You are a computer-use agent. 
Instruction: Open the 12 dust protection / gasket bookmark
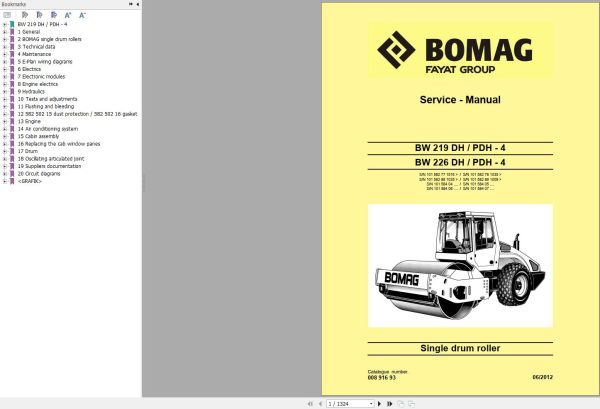click(x=78, y=114)
